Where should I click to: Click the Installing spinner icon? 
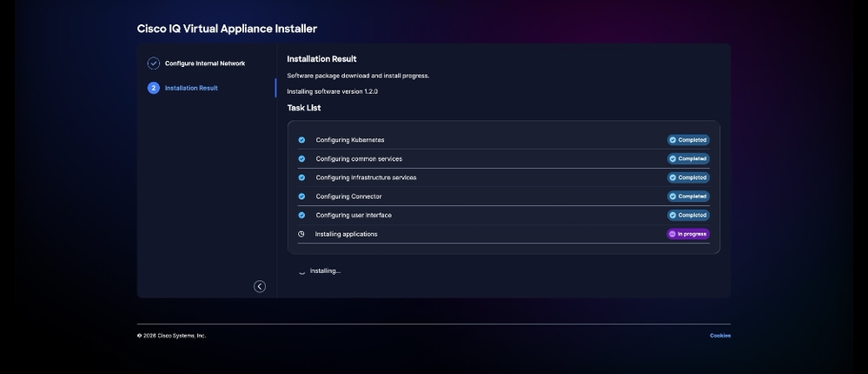[301, 271]
